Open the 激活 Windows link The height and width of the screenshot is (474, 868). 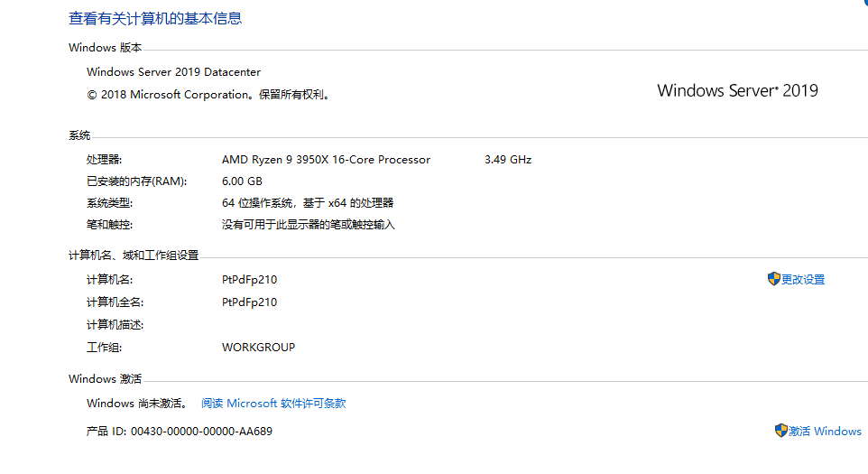[x=825, y=431]
